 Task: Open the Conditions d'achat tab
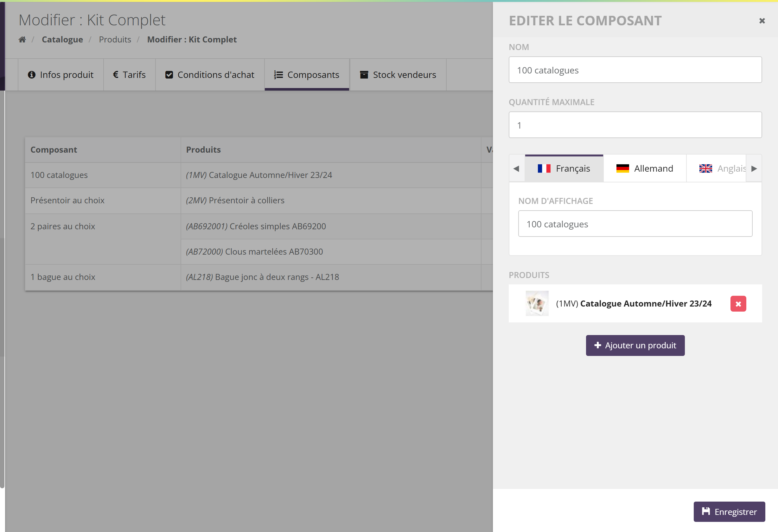(x=210, y=75)
